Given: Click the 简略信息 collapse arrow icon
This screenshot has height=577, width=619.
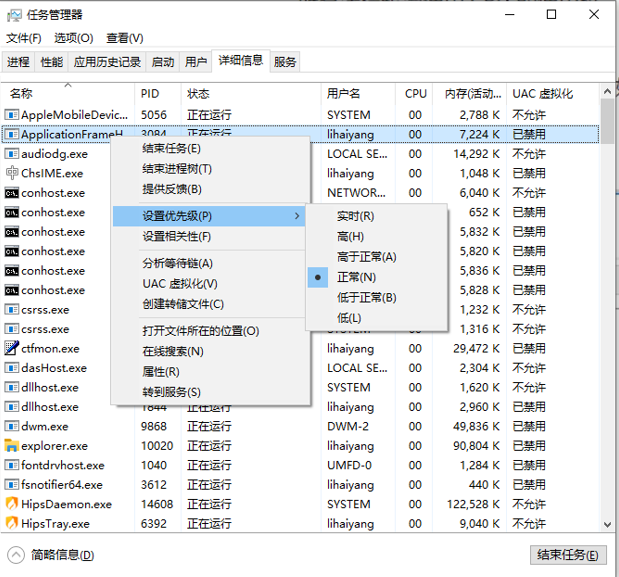Looking at the screenshot, I should (x=16, y=555).
